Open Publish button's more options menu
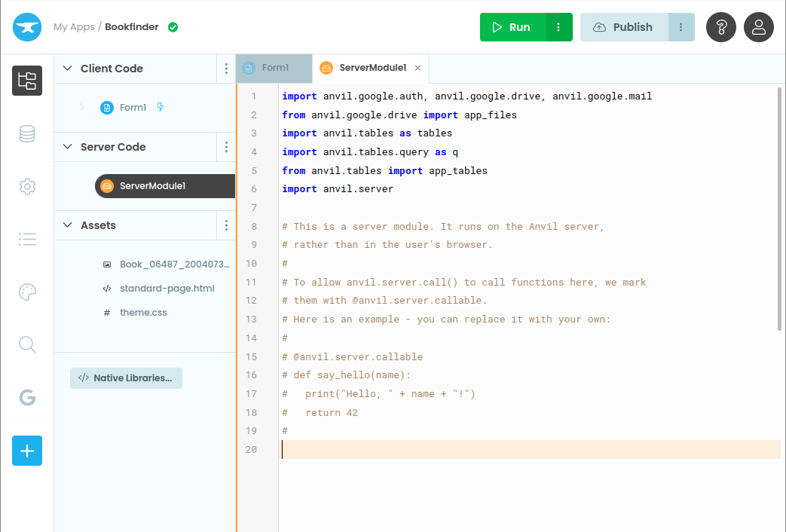The height and width of the screenshot is (532, 786). tap(680, 27)
